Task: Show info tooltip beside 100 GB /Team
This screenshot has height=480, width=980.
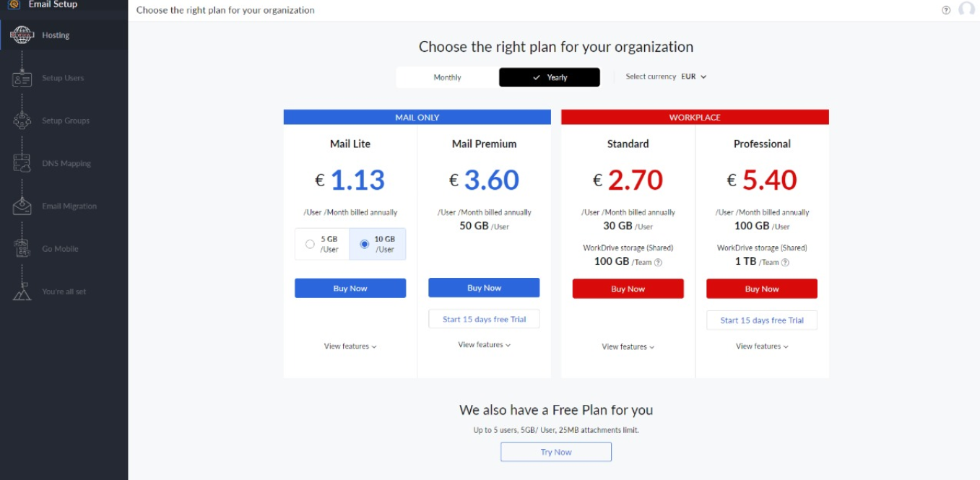Action: point(658,263)
